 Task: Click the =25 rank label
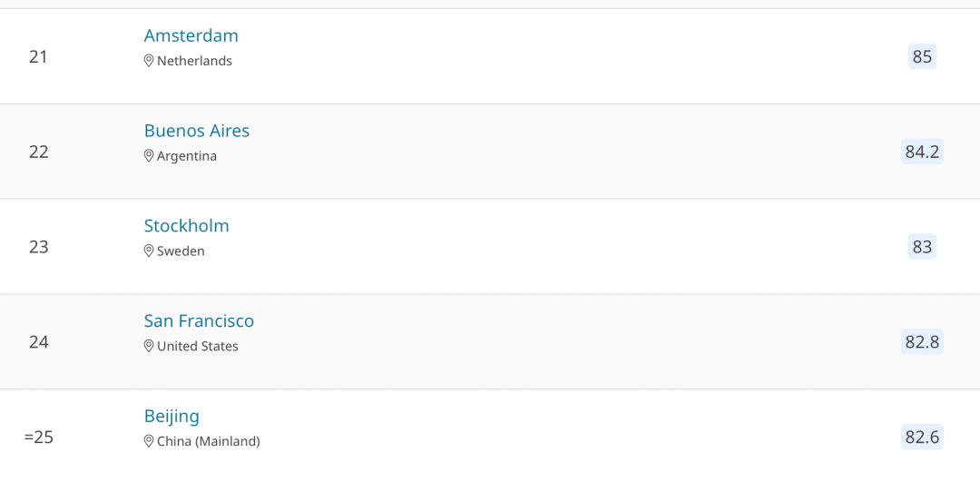[39, 437]
